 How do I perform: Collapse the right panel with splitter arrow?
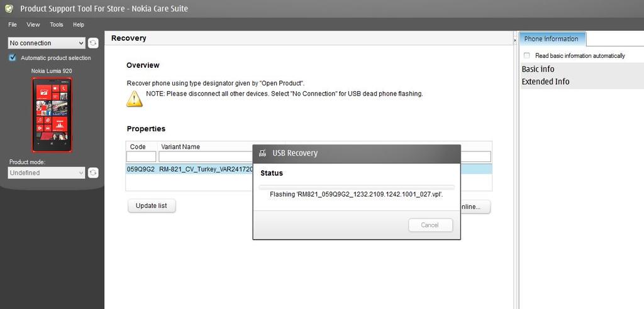[515, 41]
